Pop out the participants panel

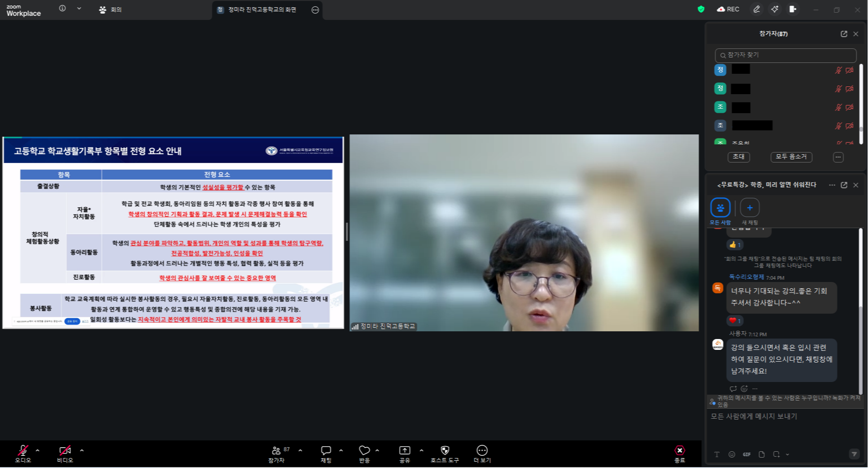click(844, 34)
